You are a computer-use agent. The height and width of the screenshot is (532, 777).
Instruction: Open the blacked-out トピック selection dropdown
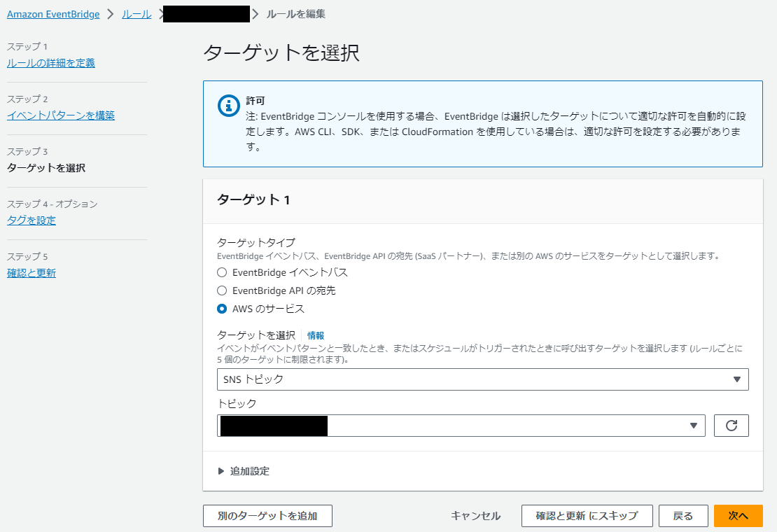point(460,425)
